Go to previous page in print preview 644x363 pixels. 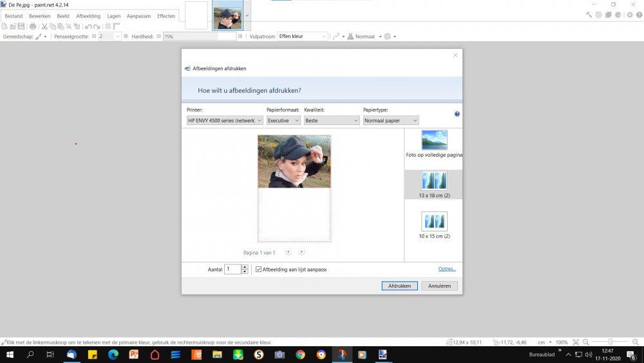pos(289,252)
